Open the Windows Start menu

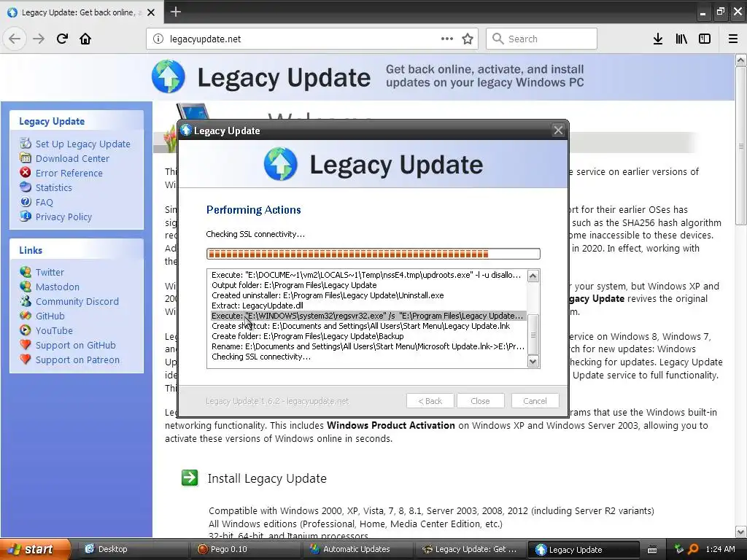[34, 549]
